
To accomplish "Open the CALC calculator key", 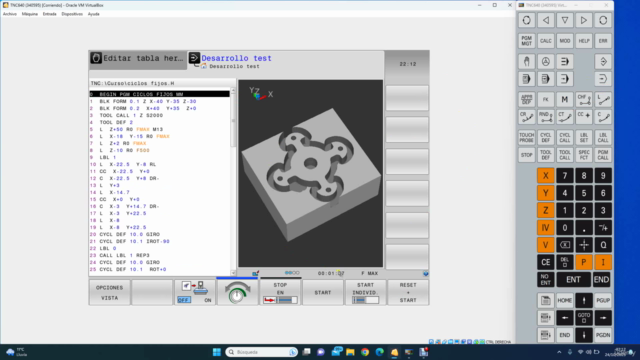I will [x=546, y=41].
